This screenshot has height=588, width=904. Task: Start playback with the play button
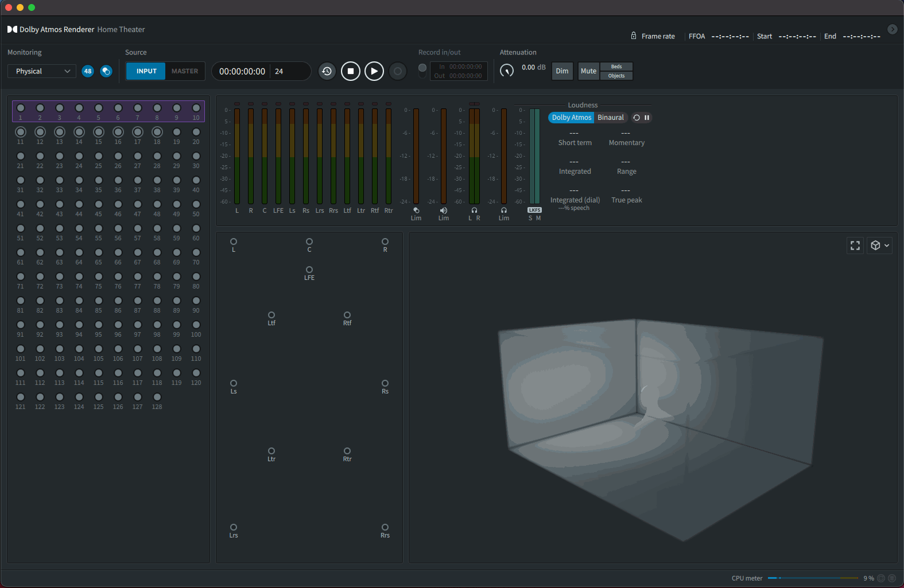(x=374, y=71)
